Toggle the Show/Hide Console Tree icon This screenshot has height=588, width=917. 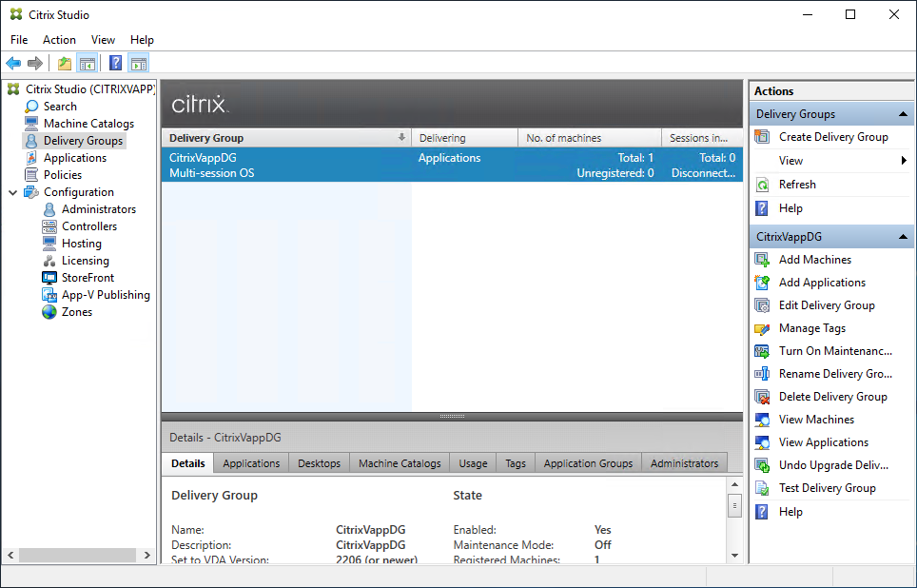click(x=88, y=63)
